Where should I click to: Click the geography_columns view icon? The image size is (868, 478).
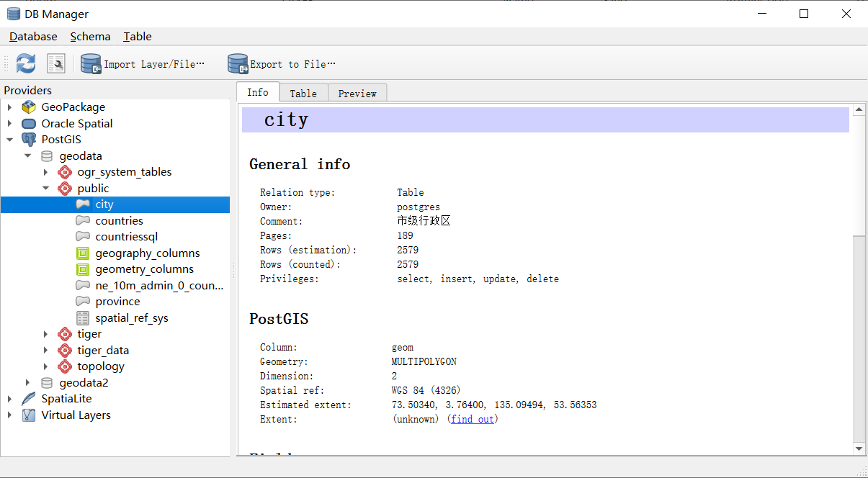(82, 253)
